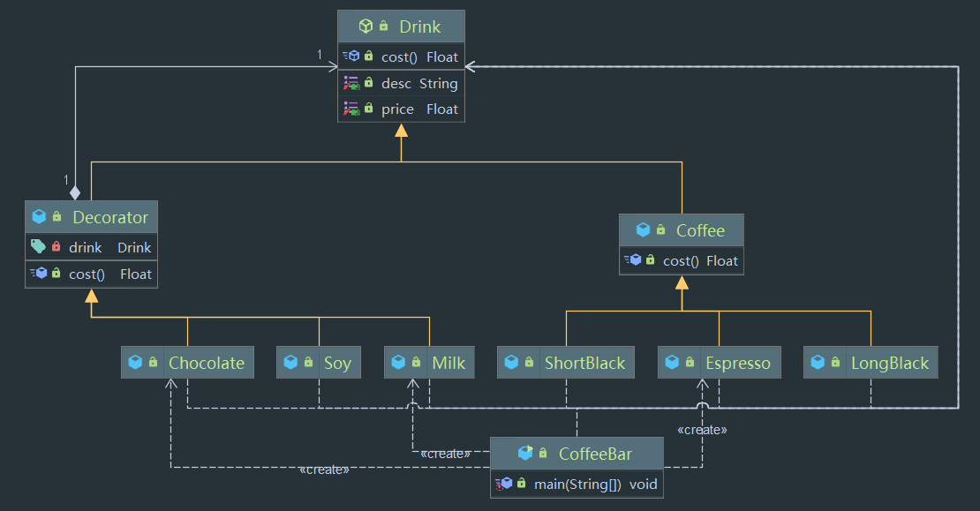Click the cost() Float row in Coffee
The image size is (980, 511).
tap(682, 260)
